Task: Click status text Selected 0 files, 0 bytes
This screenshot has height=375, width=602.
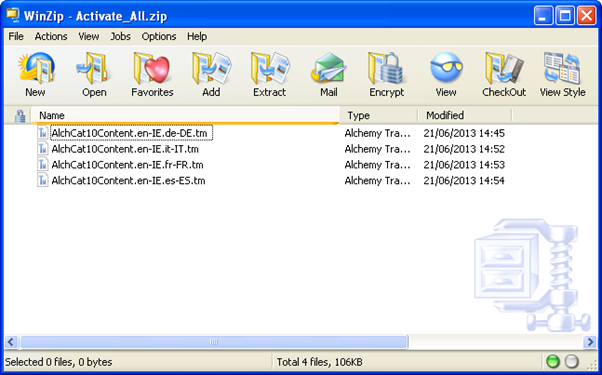Action: pos(58,362)
